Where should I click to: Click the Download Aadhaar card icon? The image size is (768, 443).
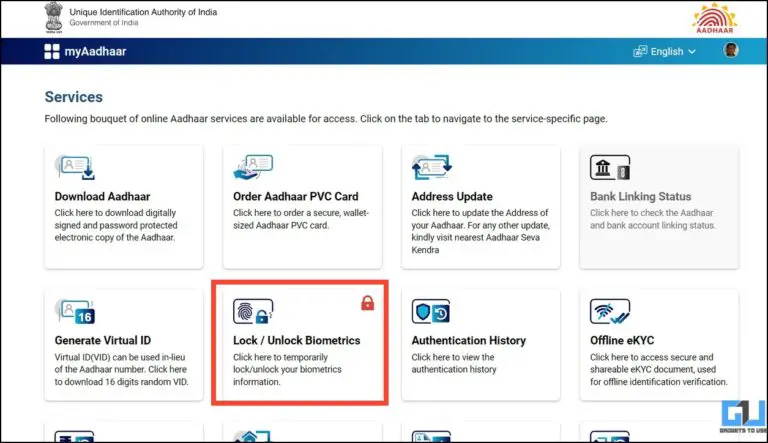pyautogui.click(x=75, y=167)
